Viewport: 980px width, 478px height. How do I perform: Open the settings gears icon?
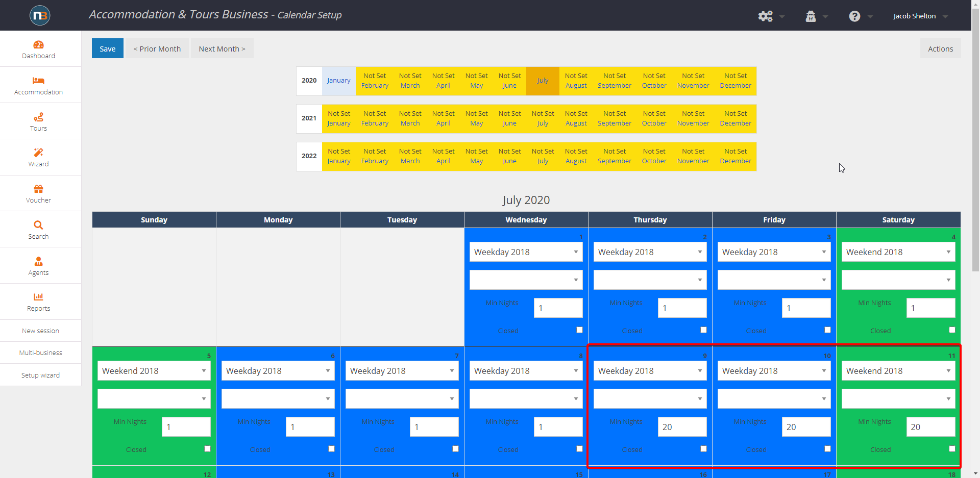click(765, 16)
